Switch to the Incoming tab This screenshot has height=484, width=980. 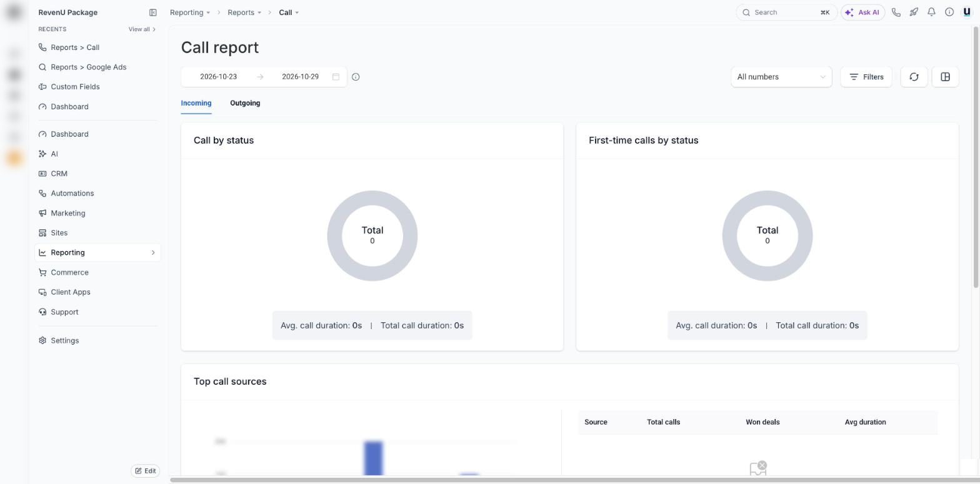coord(196,104)
